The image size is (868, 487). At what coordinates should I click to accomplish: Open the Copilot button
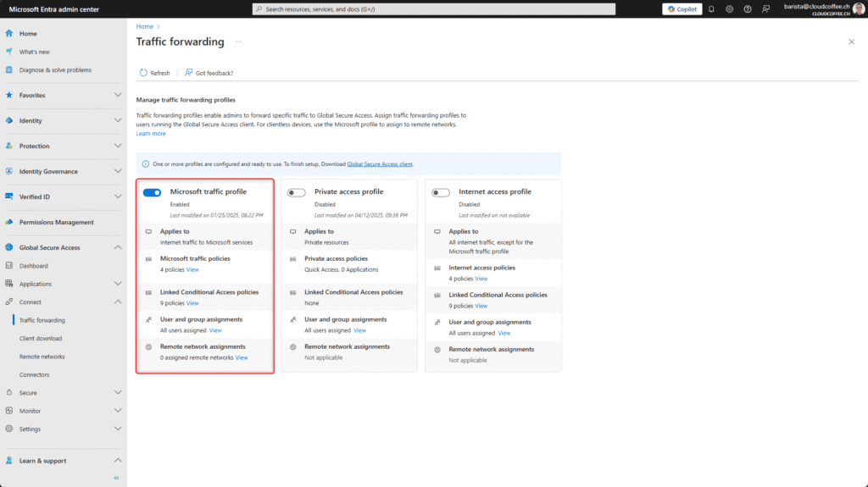682,8
